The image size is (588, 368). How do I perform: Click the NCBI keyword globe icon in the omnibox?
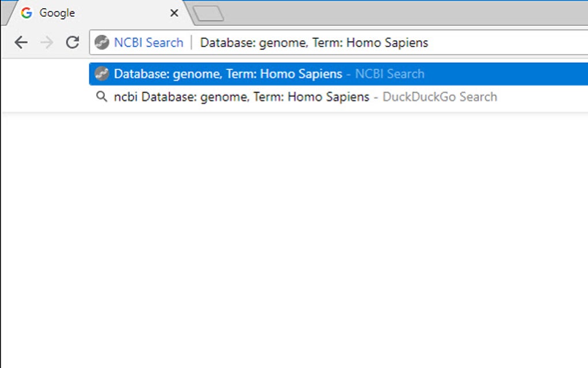point(103,43)
